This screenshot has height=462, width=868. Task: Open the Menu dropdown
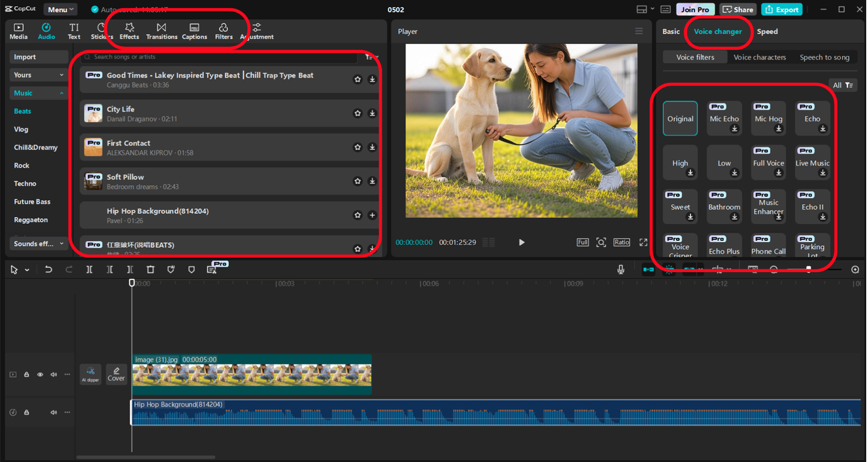(x=60, y=9)
